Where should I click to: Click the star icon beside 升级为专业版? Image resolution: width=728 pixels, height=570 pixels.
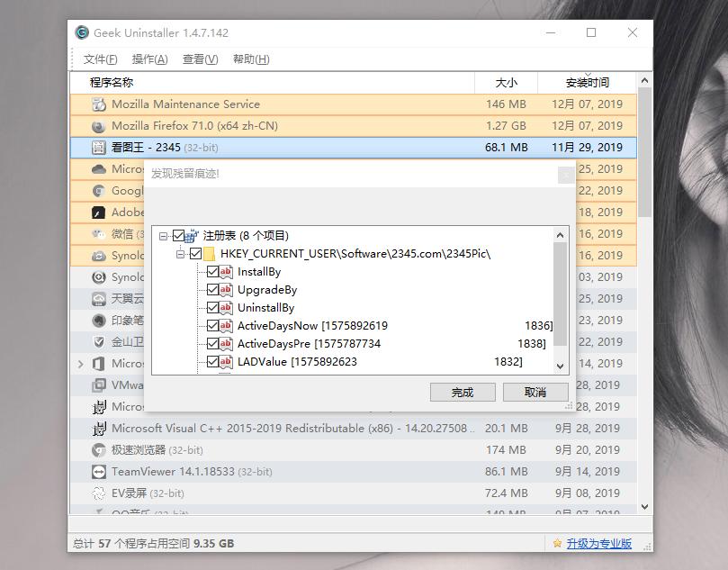[557, 543]
